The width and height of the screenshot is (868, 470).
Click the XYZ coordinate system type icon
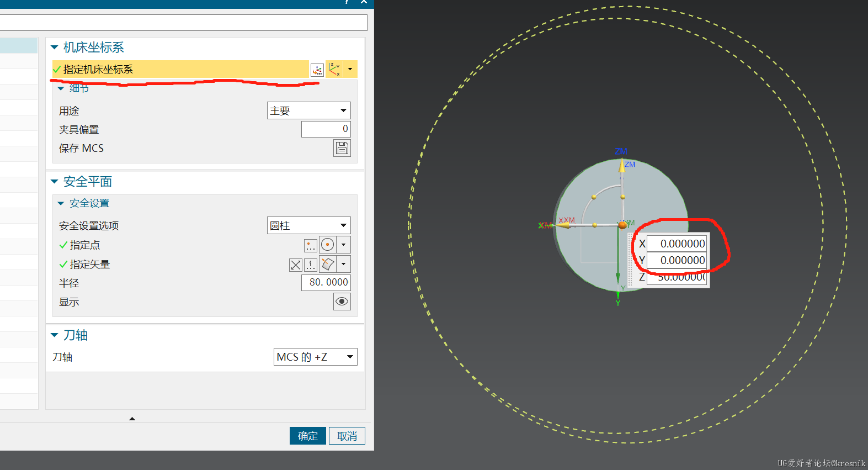tap(334, 69)
